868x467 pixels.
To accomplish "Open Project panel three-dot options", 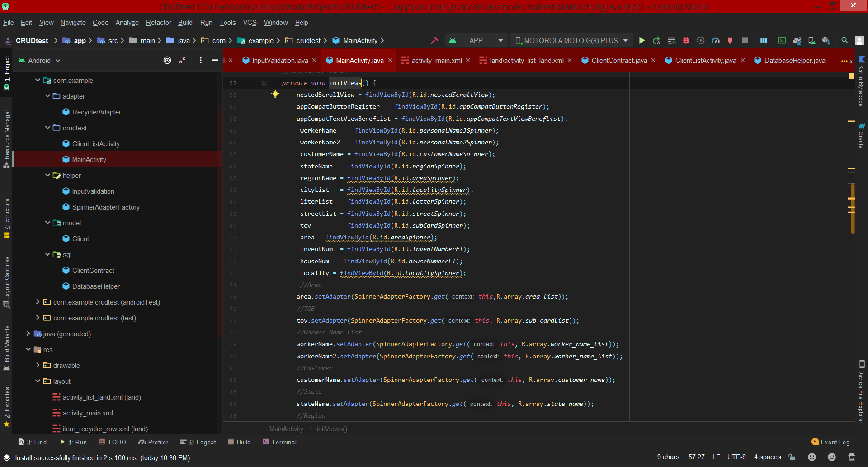I will coord(201,60).
